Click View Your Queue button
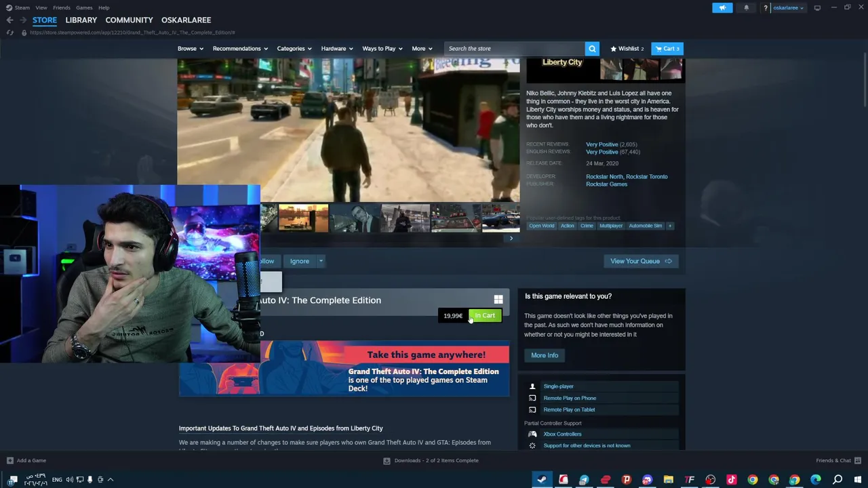The height and width of the screenshot is (488, 868). tap(641, 261)
